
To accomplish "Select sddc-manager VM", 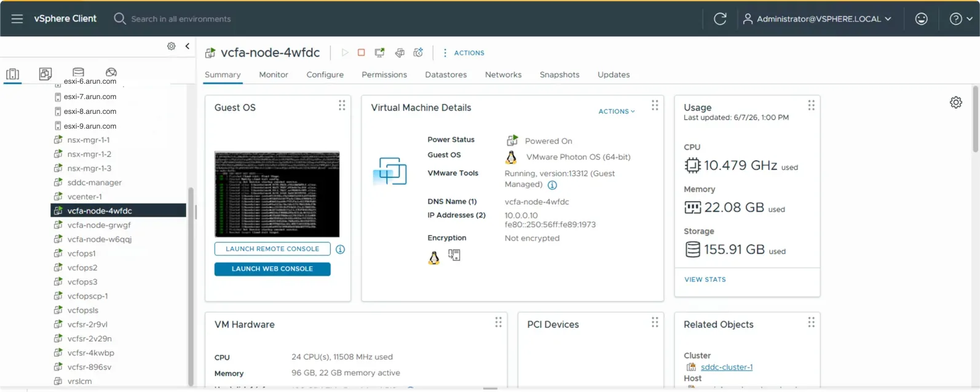I will click(95, 183).
